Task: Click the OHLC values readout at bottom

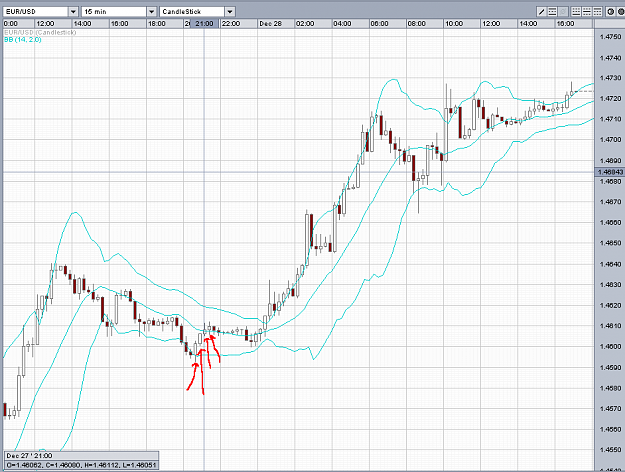Action: [81, 465]
